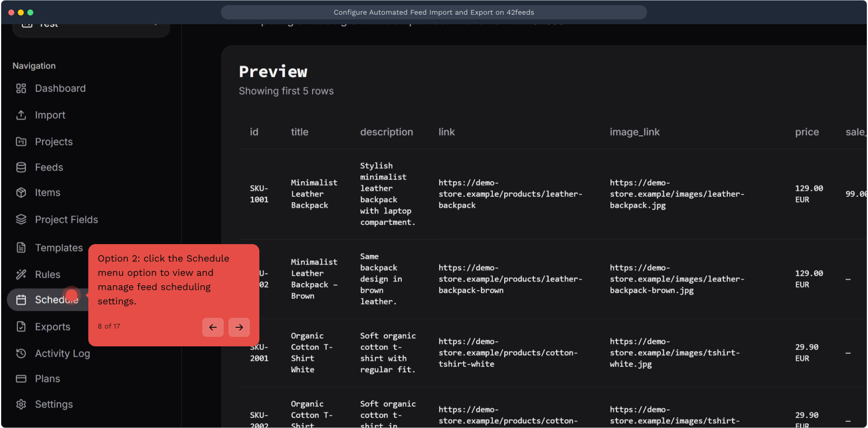Click the price column header
This screenshot has height=428, width=868.
807,132
